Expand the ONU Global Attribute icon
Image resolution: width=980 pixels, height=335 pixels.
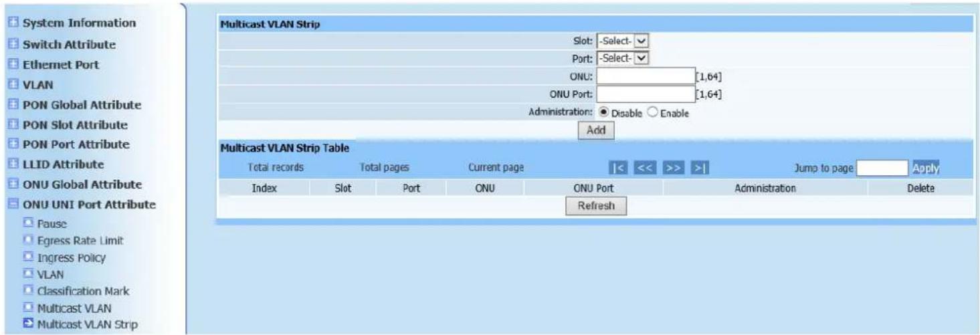(15, 185)
